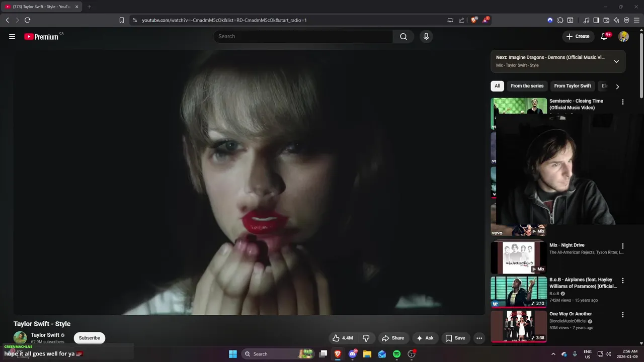Open Leo AI sparkle icon
The image size is (644, 362).
[x=616, y=20]
